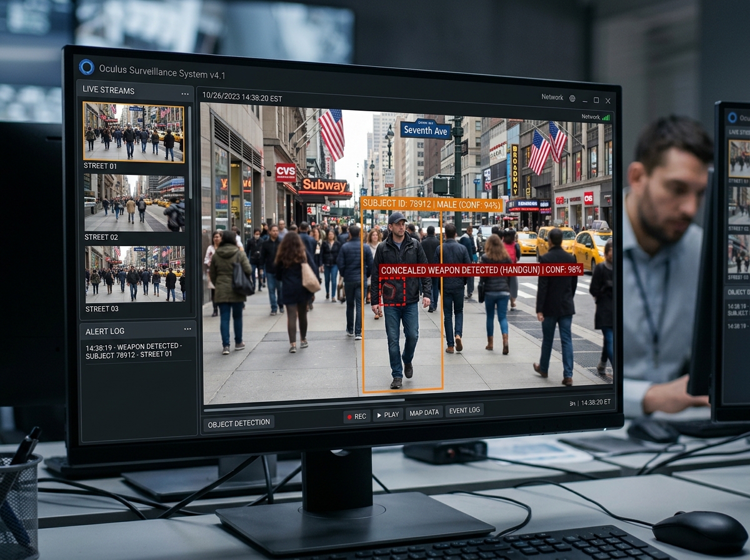Viewport: 750px width, 560px height.
Task: Click the Network text in the title bar
Action: point(552,97)
